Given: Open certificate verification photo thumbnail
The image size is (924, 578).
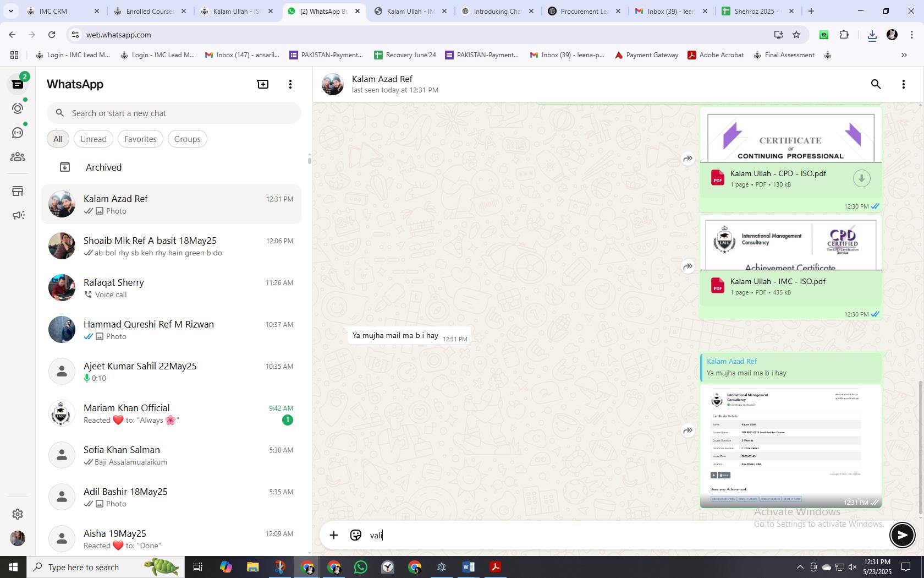Looking at the screenshot, I should tap(790, 446).
